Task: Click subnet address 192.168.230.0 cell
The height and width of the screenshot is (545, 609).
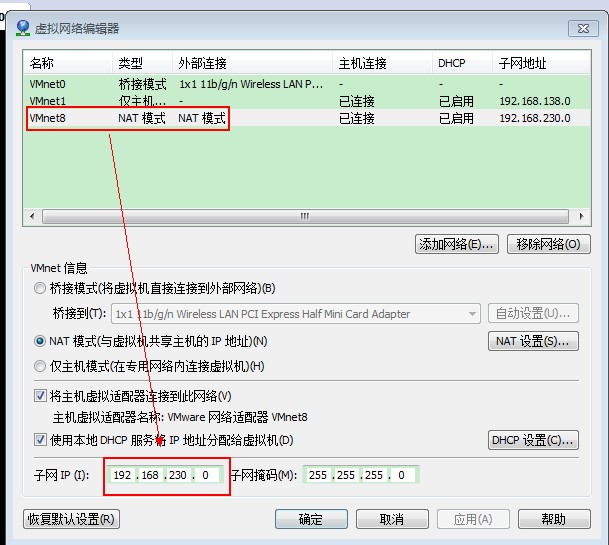Action: tap(535, 118)
